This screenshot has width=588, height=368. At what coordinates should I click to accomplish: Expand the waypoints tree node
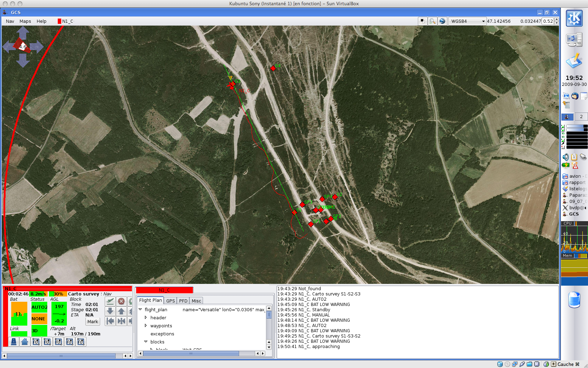[x=146, y=326]
